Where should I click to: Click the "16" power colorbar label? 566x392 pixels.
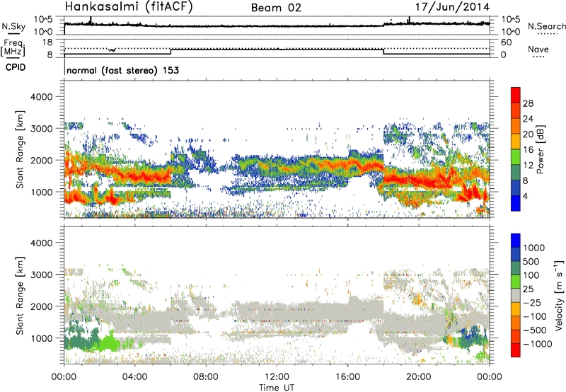coord(528,150)
